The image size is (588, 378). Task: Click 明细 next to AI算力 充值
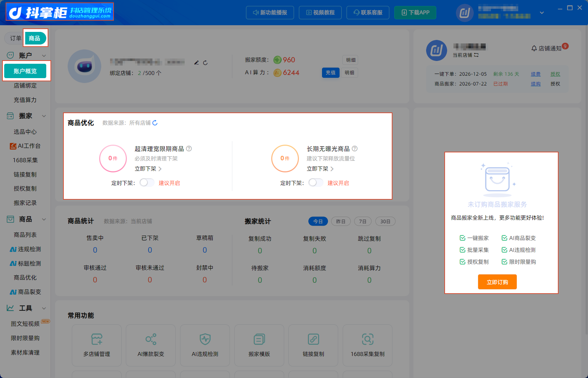349,73
